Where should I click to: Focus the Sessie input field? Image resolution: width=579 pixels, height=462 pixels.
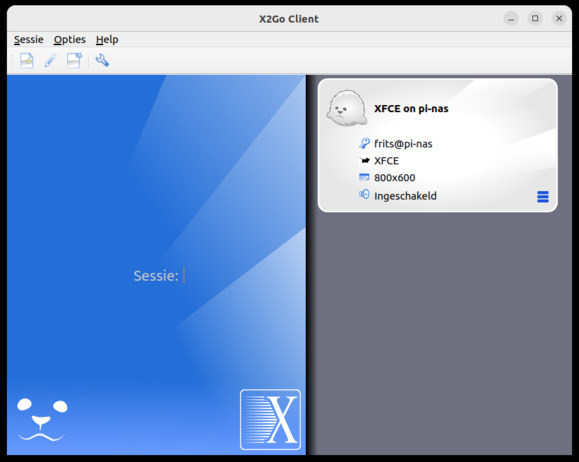(x=184, y=276)
